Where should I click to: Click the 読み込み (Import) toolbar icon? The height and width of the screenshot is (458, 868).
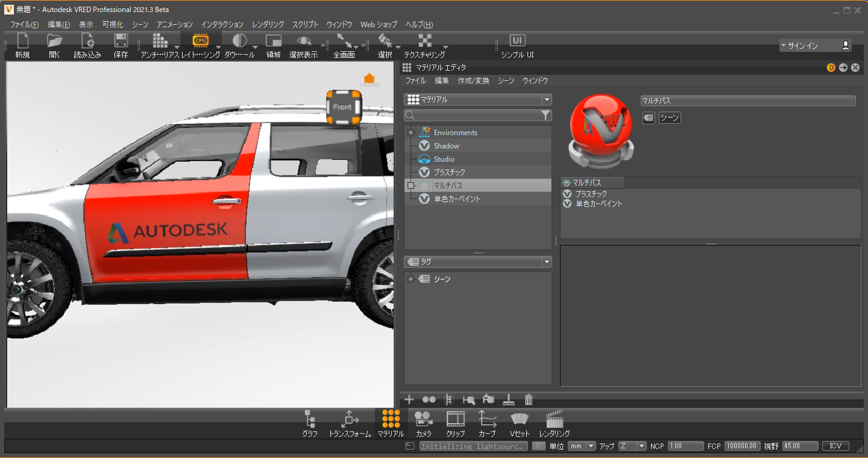click(87, 41)
